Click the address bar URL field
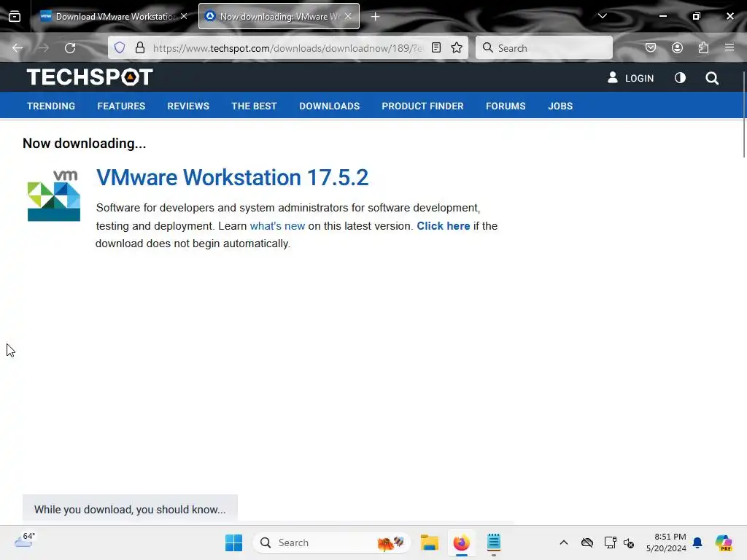The image size is (747, 560). click(288, 47)
